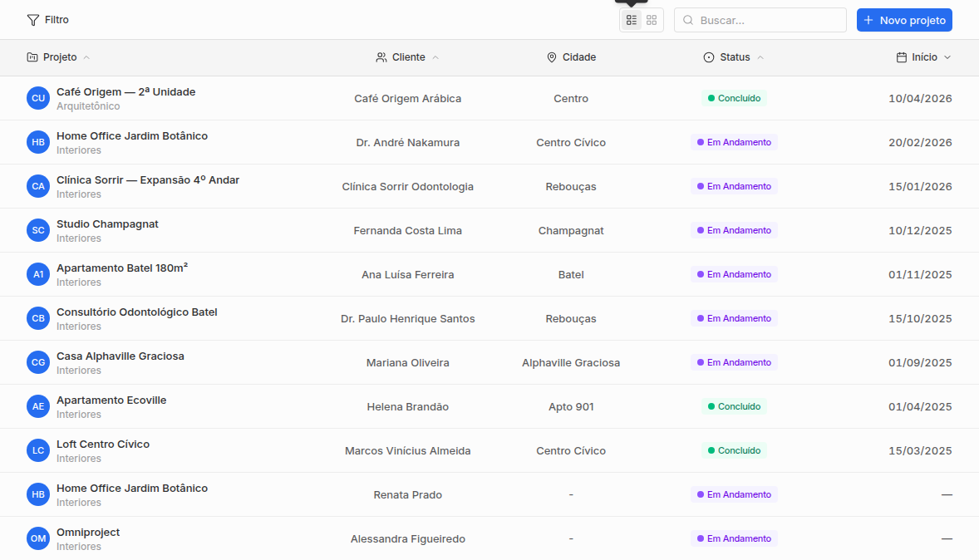This screenshot has height=560, width=979.
Task: Click the CU avatar icon
Action: point(38,98)
